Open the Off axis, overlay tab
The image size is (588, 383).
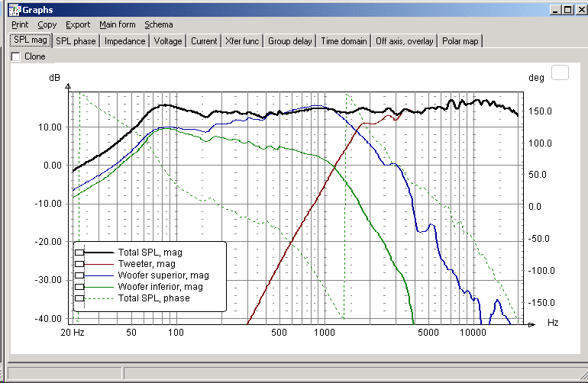click(405, 41)
